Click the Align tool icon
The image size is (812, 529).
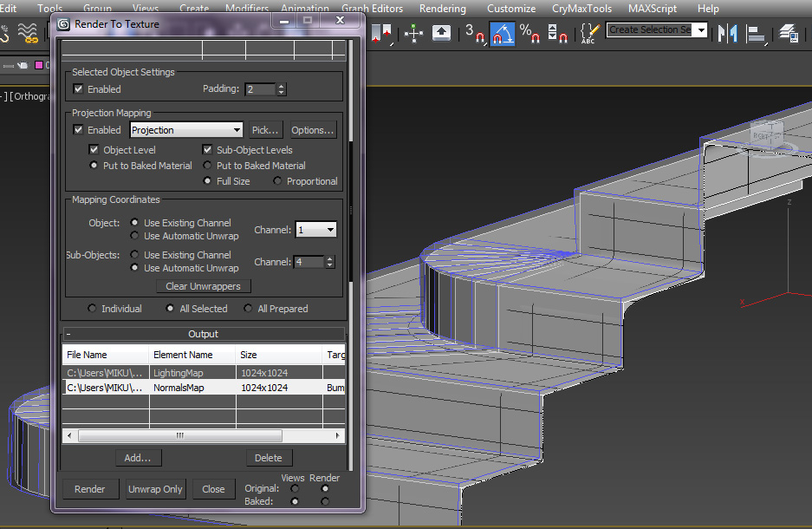click(x=756, y=34)
